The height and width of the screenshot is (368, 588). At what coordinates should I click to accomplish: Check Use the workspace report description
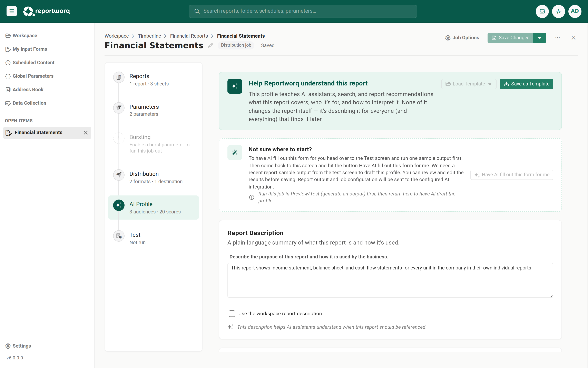pos(232,313)
